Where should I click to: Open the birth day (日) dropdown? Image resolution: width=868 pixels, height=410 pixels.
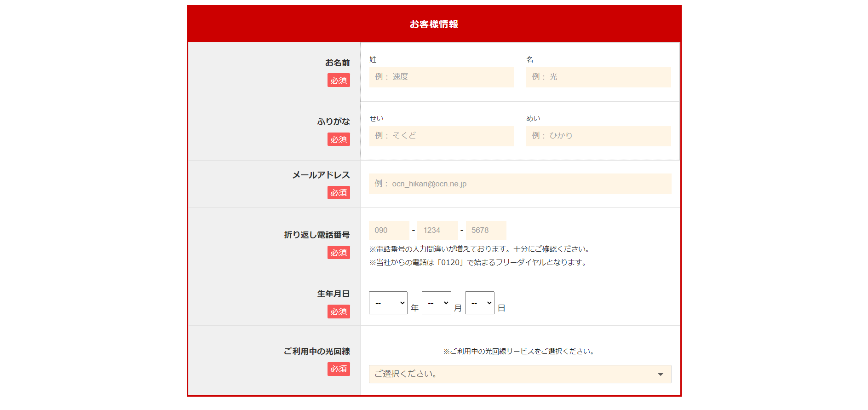[x=480, y=303]
